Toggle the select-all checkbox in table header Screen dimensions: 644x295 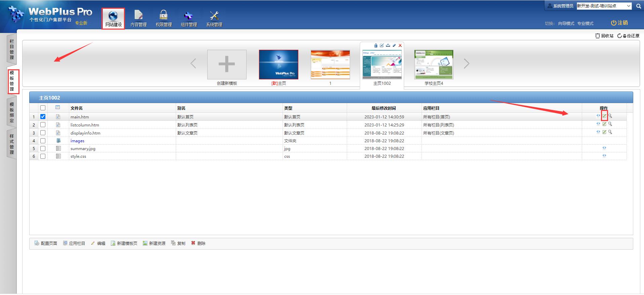[43, 108]
